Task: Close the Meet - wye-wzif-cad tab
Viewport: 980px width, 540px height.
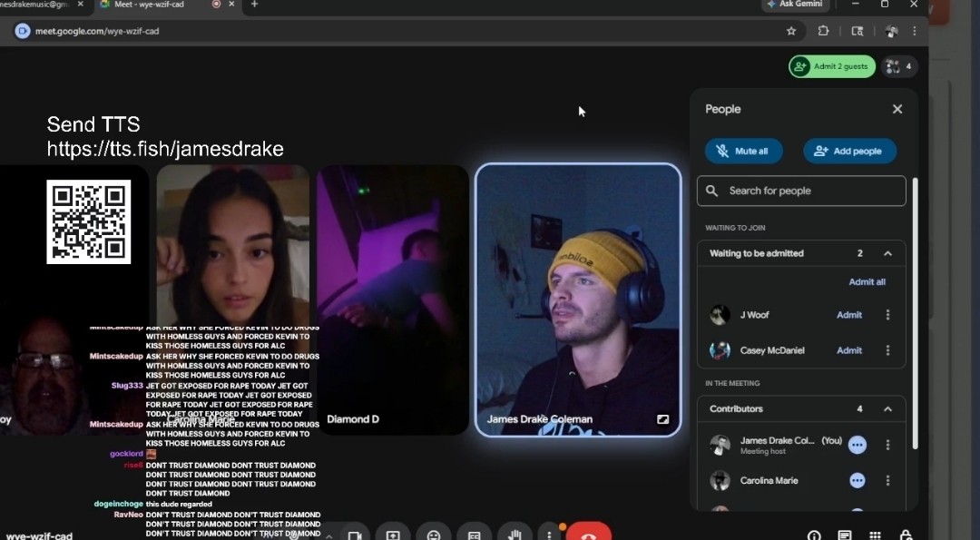Action: tap(231, 5)
